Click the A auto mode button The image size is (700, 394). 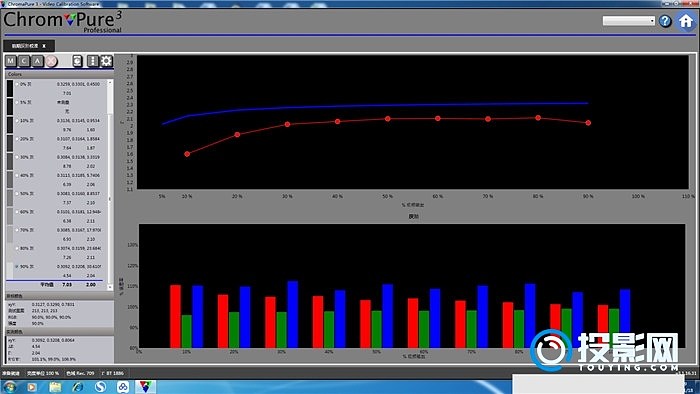click(x=38, y=61)
